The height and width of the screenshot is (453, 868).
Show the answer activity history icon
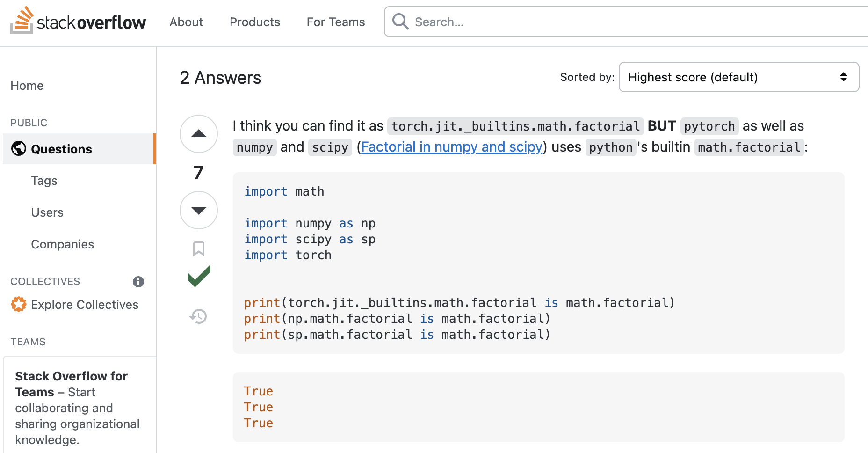coord(199,316)
